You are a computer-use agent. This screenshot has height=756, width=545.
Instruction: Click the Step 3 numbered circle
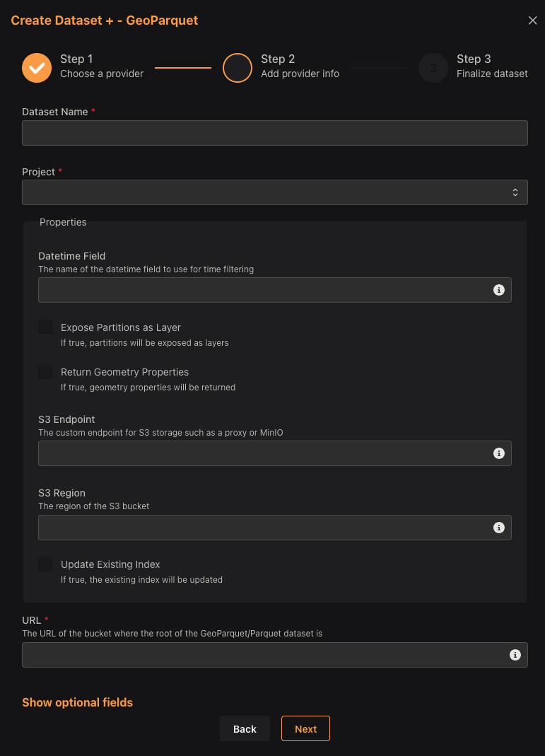click(x=433, y=68)
